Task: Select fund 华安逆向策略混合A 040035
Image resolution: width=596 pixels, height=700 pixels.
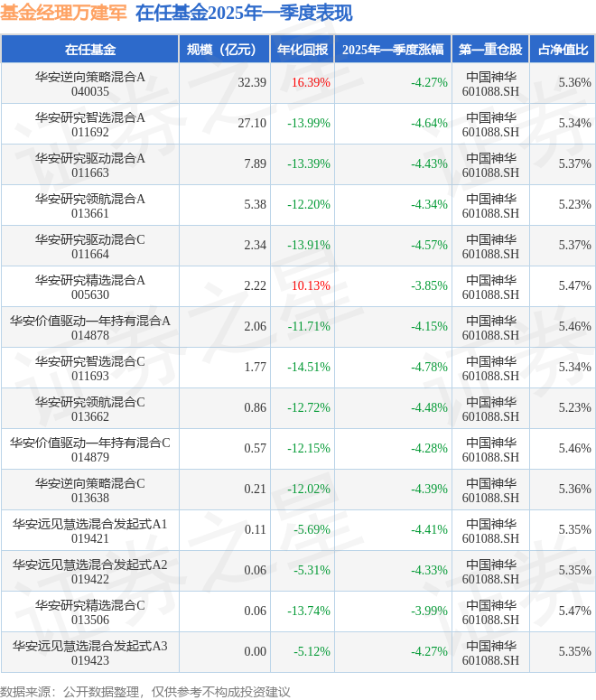Action: (90, 84)
